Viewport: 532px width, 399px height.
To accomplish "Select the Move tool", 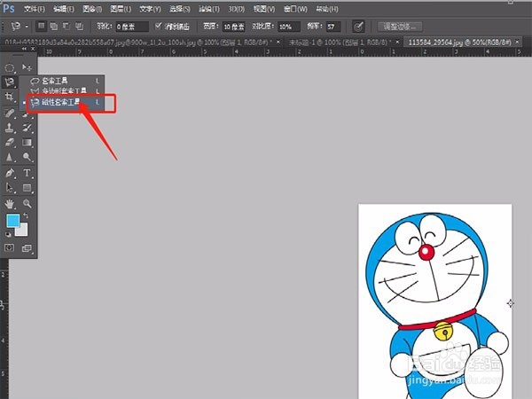I will coord(27,67).
